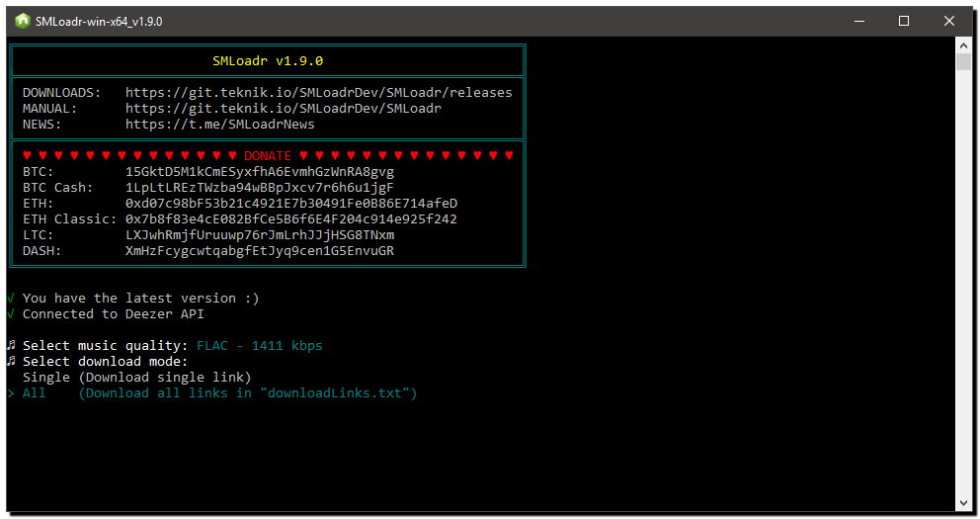
Task: Maximize the SMLoadr console window
Action: coord(904,22)
